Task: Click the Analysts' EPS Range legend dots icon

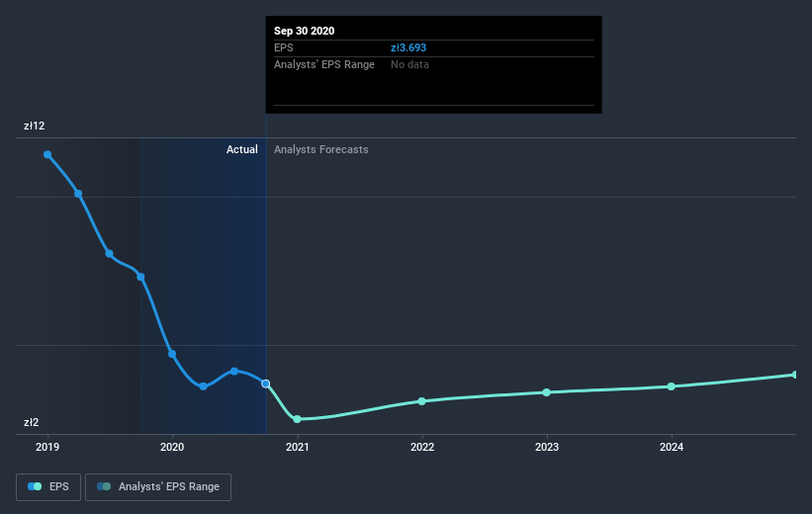Action: click(104, 486)
